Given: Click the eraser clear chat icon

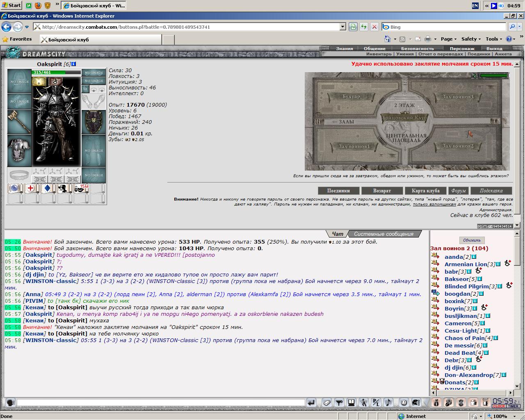Looking at the screenshot, I should [x=326, y=403].
